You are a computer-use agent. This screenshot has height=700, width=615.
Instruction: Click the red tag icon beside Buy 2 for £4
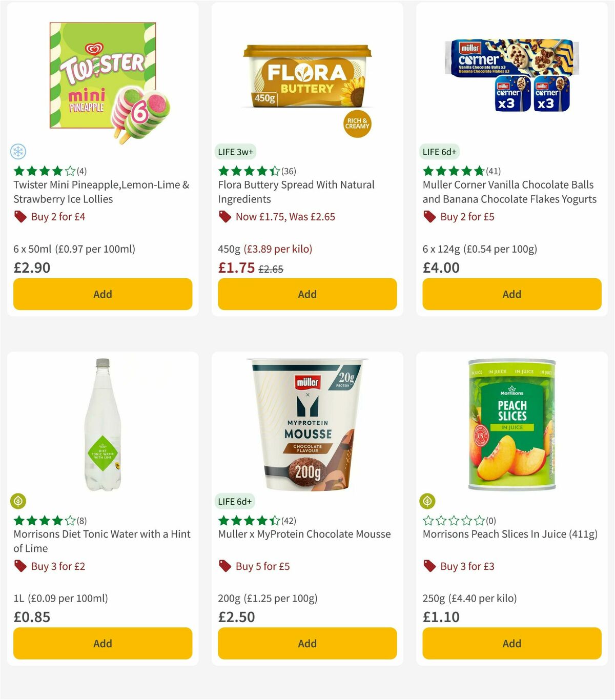point(20,217)
